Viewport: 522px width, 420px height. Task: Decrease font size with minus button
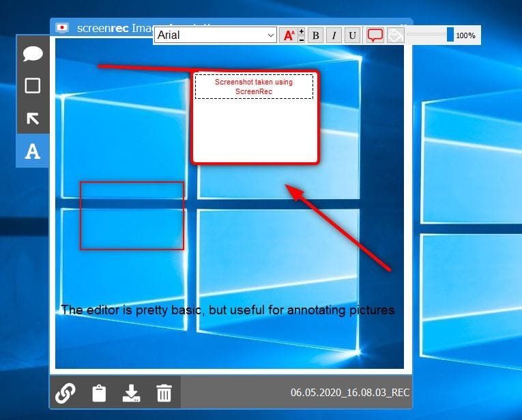coord(302,40)
